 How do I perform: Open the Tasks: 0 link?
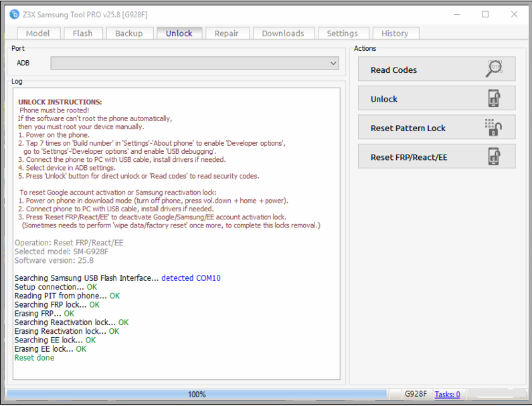pos(448,395)
